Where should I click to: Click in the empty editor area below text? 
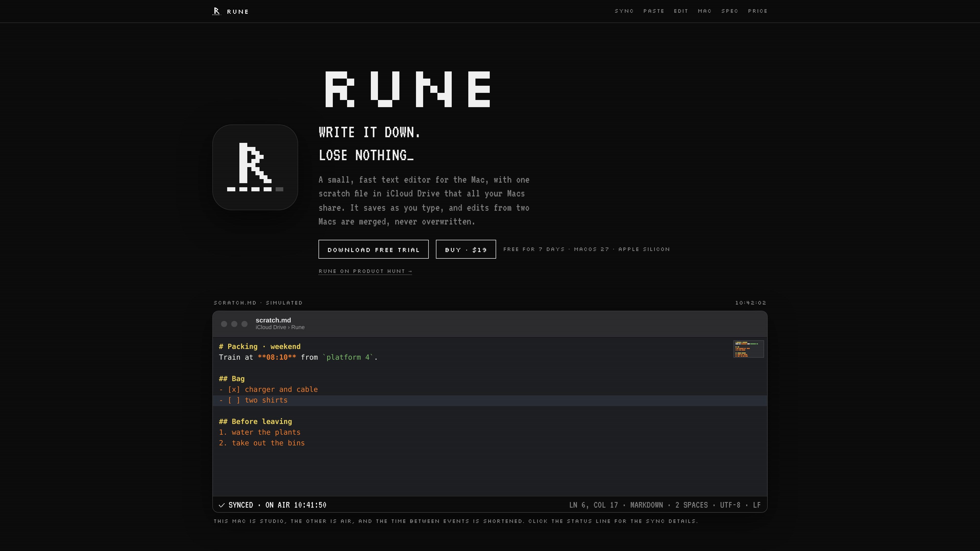[490, 471]
